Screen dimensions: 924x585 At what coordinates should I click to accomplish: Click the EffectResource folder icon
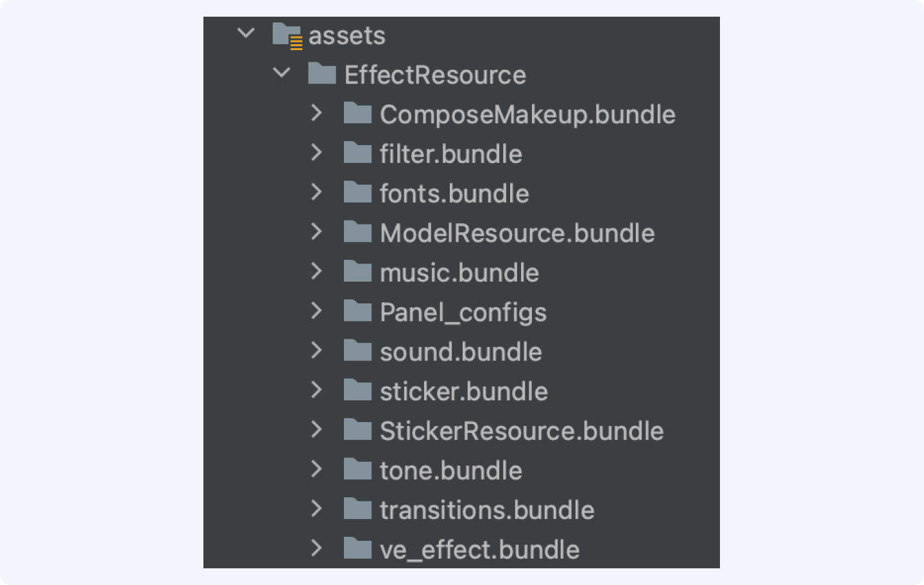click(x=321, y=74)
